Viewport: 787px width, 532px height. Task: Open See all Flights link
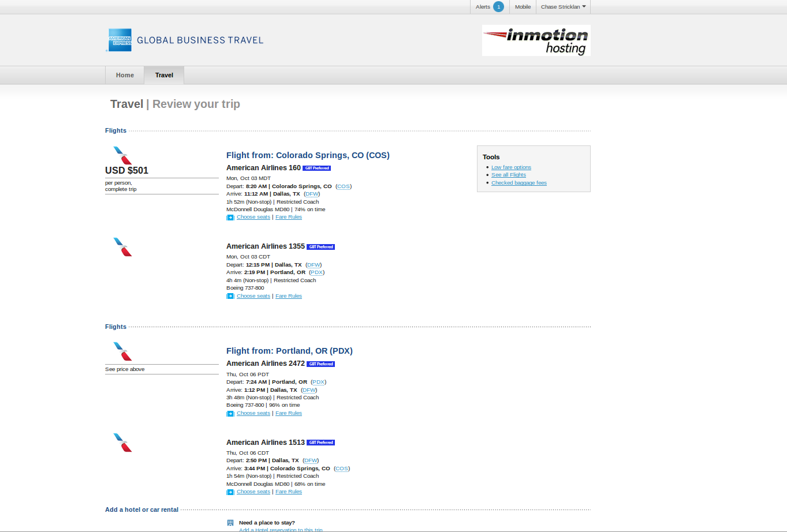click(x=509, y=175)
